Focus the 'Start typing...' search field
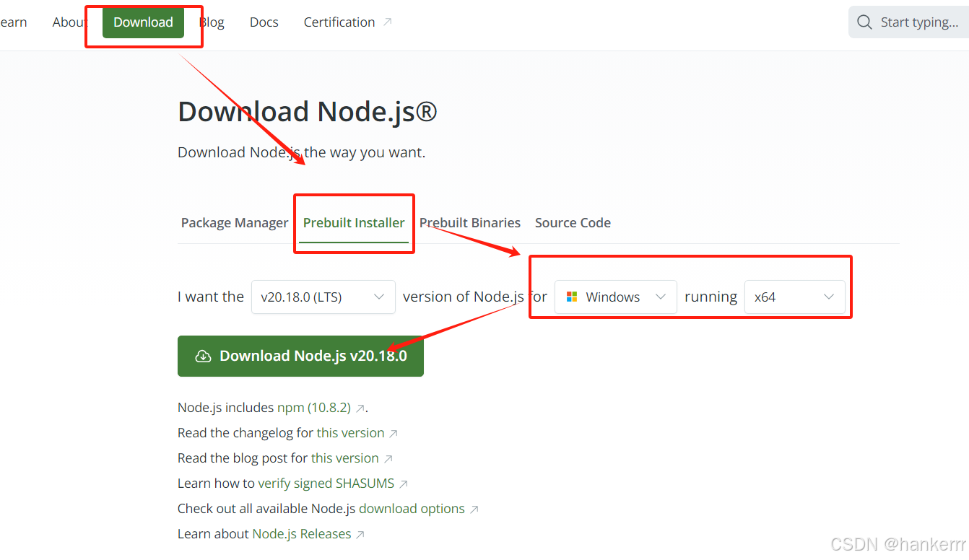 click(x=908, y=22)
